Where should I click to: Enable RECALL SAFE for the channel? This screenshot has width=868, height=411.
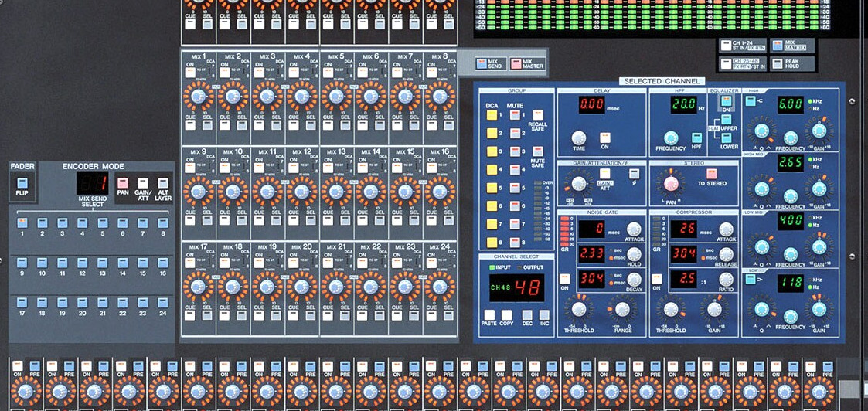537,115
